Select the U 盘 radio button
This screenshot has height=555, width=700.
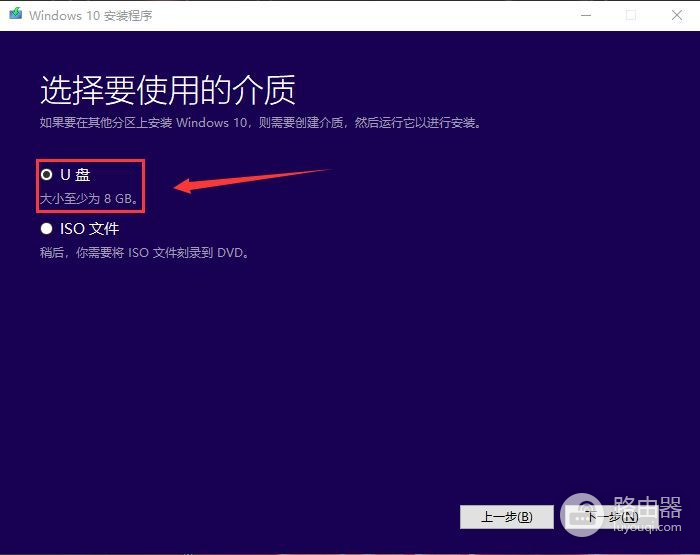[46, 175]
